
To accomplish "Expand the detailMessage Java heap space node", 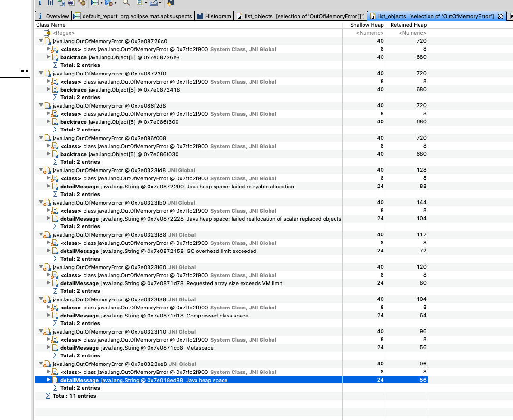I will pos(48,380).
